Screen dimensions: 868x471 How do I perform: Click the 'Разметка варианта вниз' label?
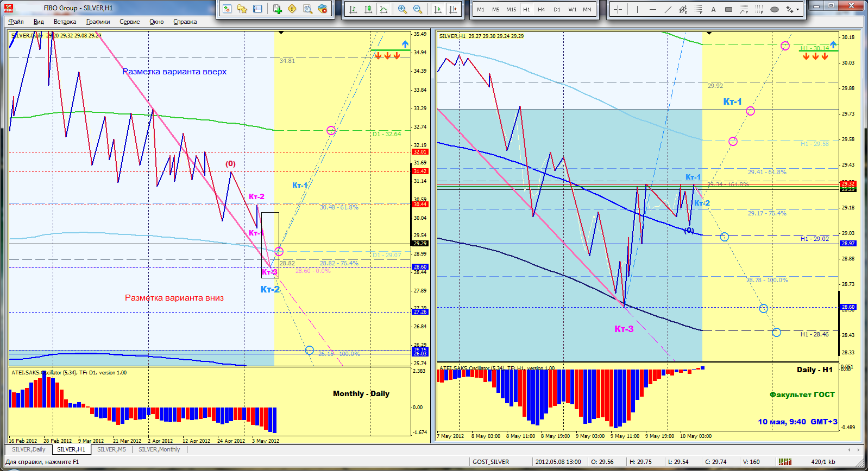click(x=174, y=298)
